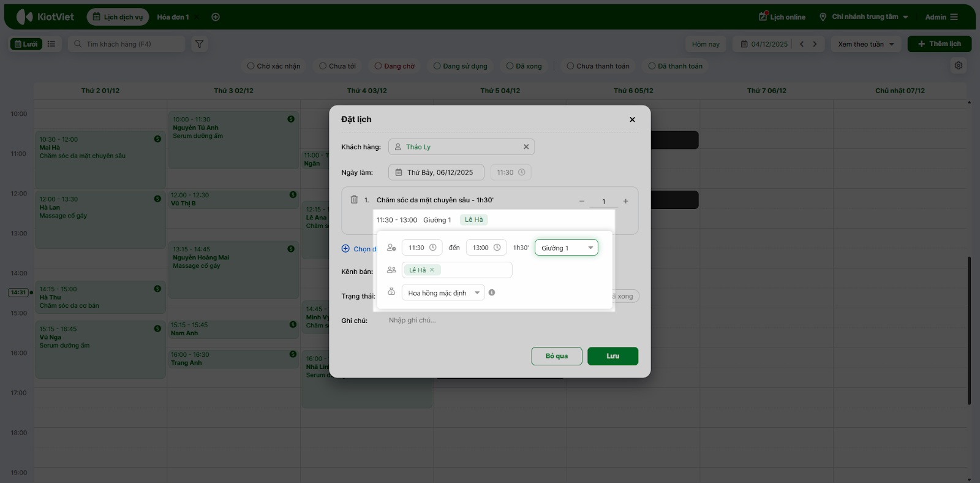Image resolution: width=980 pixels, height=483 pixels.
Task: Switch to the Lịch dịch vụ tab
Action: point(118,17)
